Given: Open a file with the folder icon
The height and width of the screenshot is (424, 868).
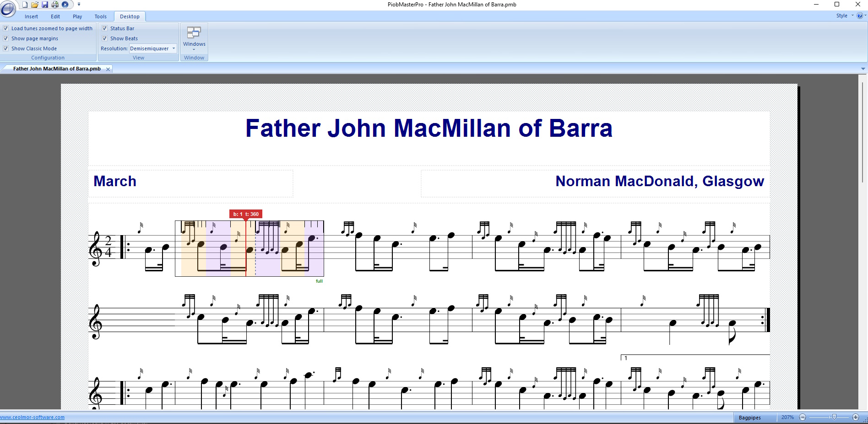Looking at the screenshot, I should point(35,5).
